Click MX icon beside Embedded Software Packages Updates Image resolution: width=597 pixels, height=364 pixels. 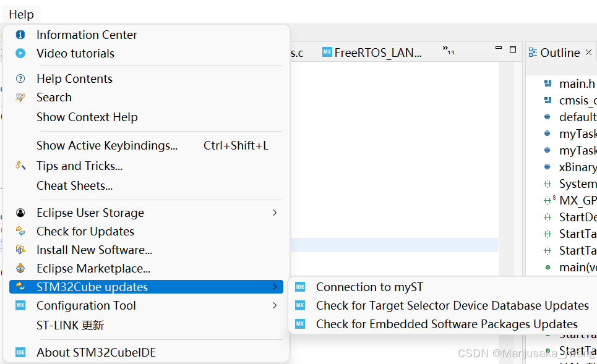[300, 324]
